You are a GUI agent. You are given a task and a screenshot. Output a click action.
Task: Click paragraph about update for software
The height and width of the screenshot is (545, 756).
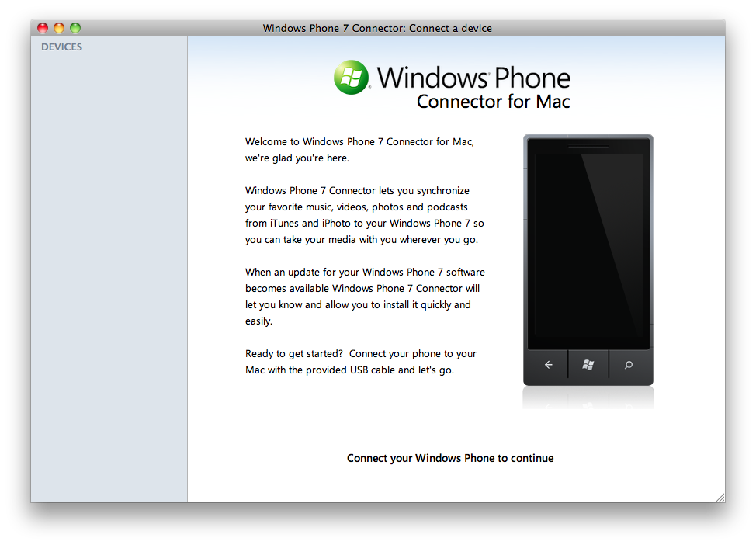pos(365,297)
